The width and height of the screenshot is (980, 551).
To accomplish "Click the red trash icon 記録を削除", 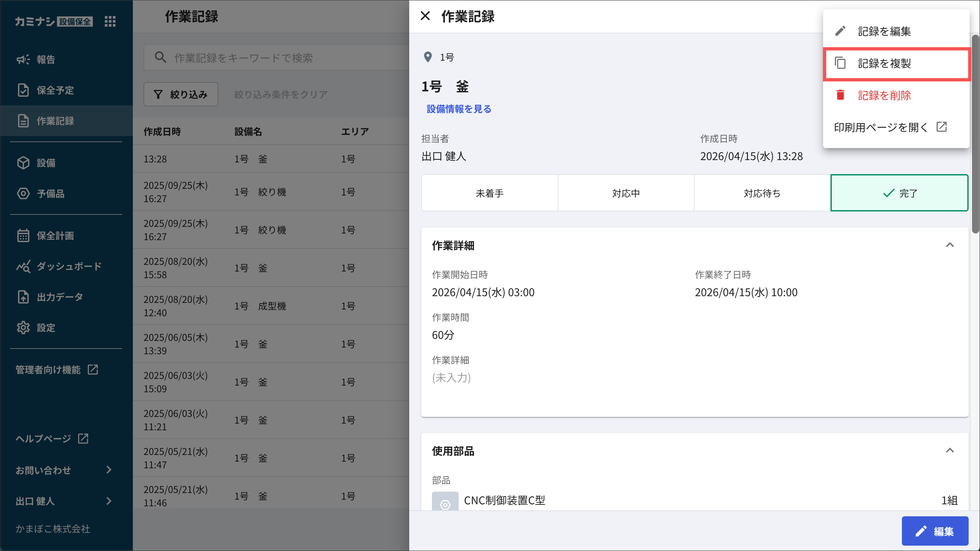I will (x=840, y=95).
